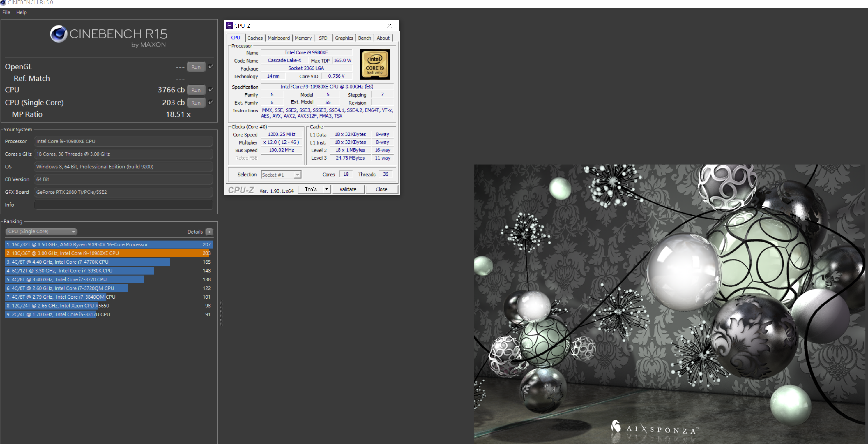Open the CPU (Single Core) ranking dropdown
868x444 pixels.
(x=41, y=232)
